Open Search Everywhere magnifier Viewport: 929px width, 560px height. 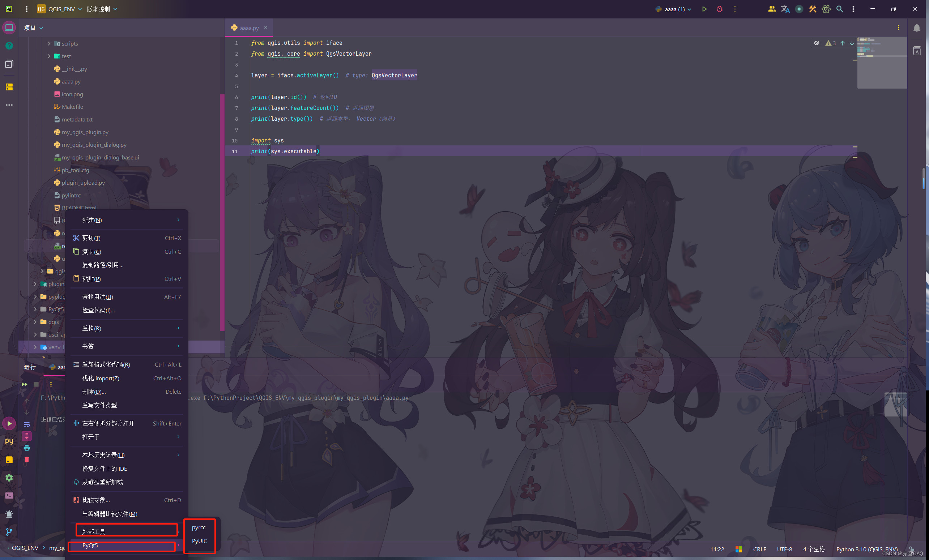pos(840,9)
